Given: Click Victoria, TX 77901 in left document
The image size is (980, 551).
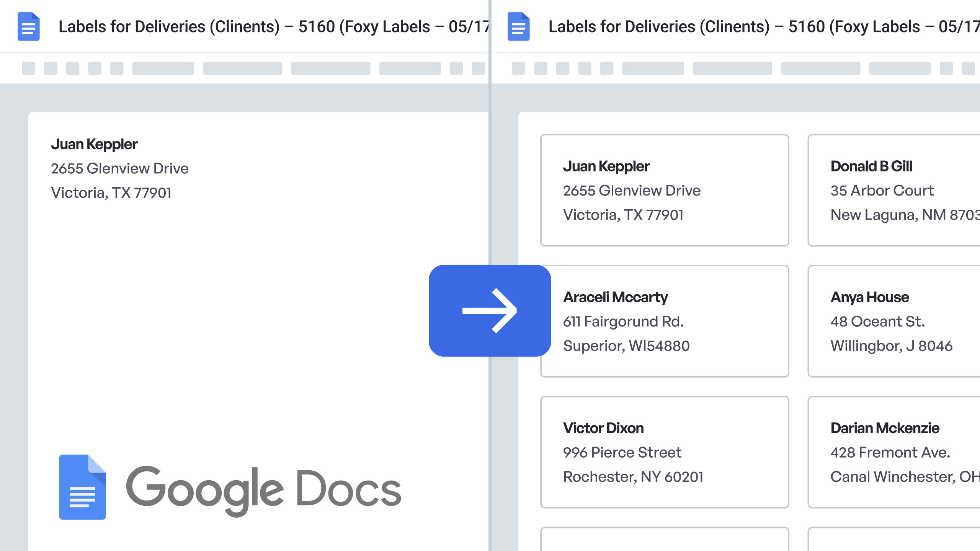Looking at the screenshot, I should 111,192.
